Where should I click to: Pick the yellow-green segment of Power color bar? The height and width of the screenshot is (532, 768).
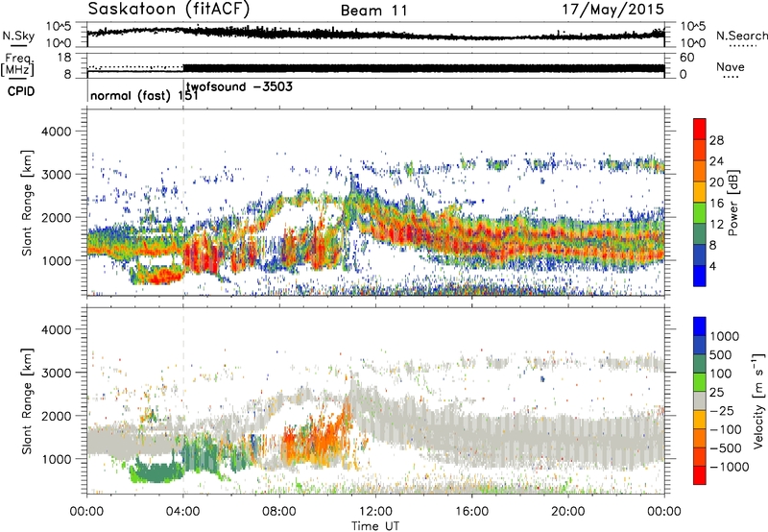[x=700, y=212]
